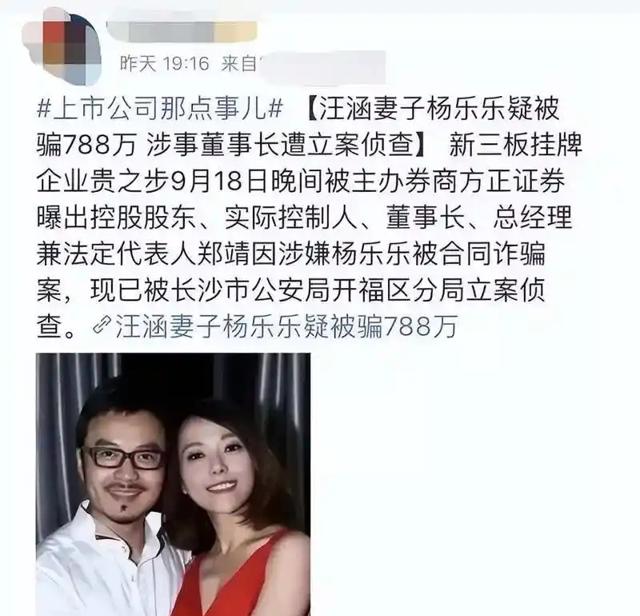Click the 长沙市公安局开福区分局 text

318,290
